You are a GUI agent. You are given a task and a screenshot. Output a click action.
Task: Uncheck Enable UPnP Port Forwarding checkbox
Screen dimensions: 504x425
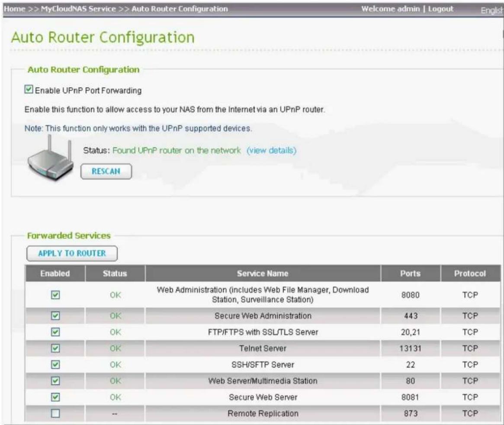pos(29,90)
